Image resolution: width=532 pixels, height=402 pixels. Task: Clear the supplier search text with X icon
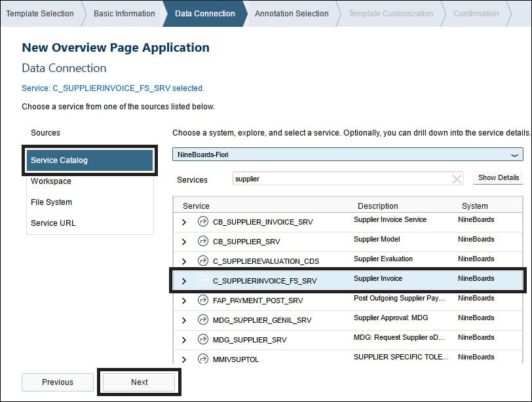tap(457, 179)
